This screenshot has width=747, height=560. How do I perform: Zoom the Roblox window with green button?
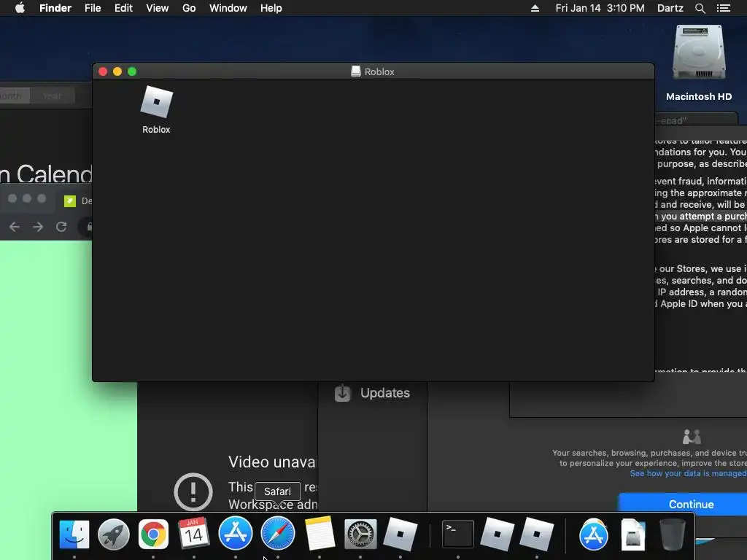(x=133, y=71)
